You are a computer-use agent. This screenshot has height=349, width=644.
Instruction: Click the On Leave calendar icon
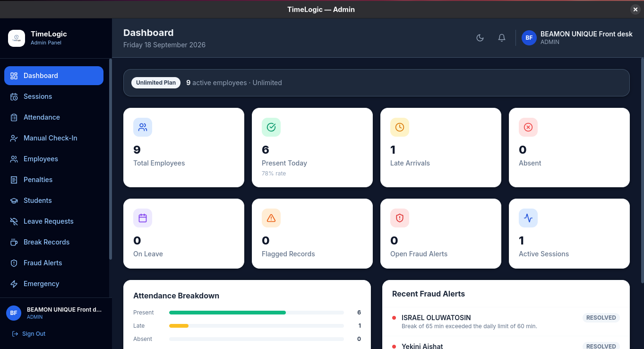pos(143,218)
